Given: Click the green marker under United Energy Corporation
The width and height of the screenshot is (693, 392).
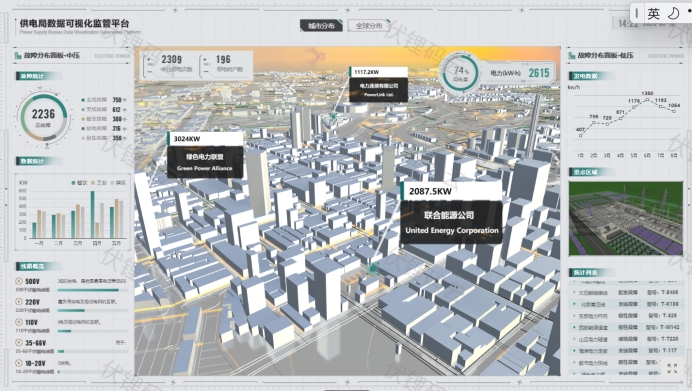Looking at the screenshot, I should (374, 267).
